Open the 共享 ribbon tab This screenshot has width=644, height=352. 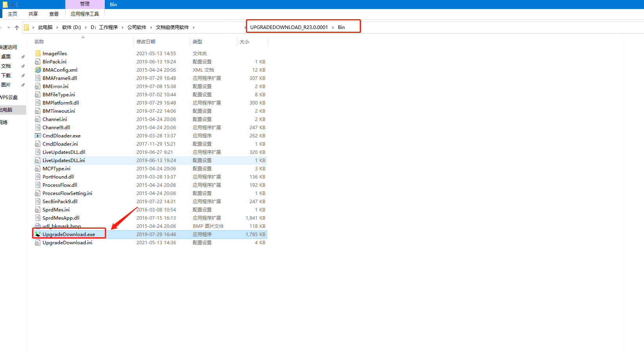(33, 14)
